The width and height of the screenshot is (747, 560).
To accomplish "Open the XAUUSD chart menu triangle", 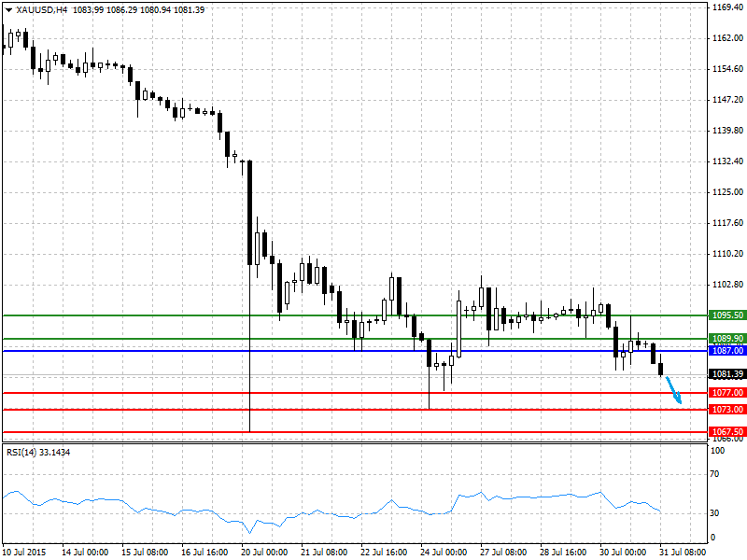I will click(x=8, y=10).
